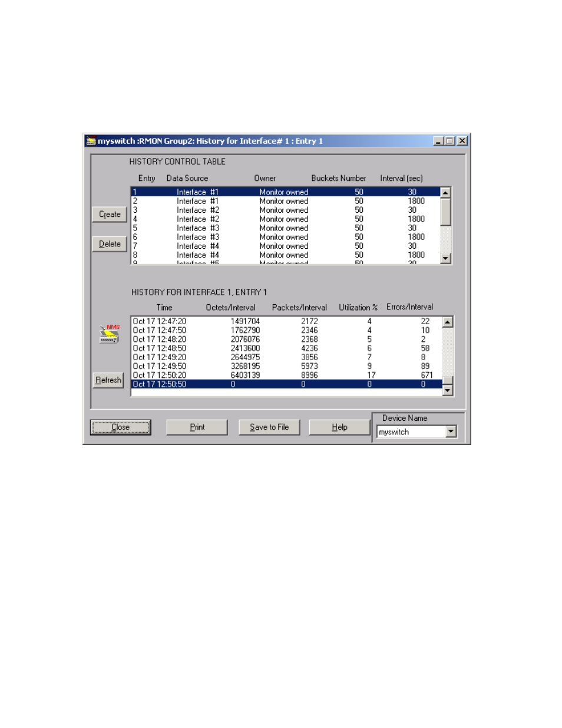Select entry 7 Interface #4 row

286,246
